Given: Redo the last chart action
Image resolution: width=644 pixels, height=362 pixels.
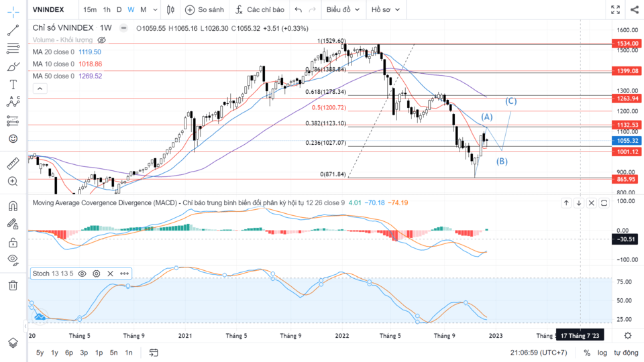Looking at the screenshot, I should coord(312,9).
